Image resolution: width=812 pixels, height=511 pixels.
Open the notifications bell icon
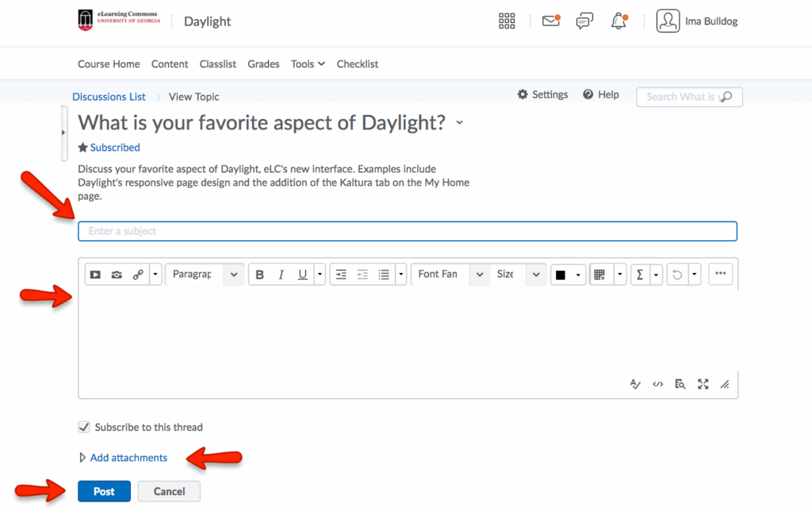click(619, 21)
